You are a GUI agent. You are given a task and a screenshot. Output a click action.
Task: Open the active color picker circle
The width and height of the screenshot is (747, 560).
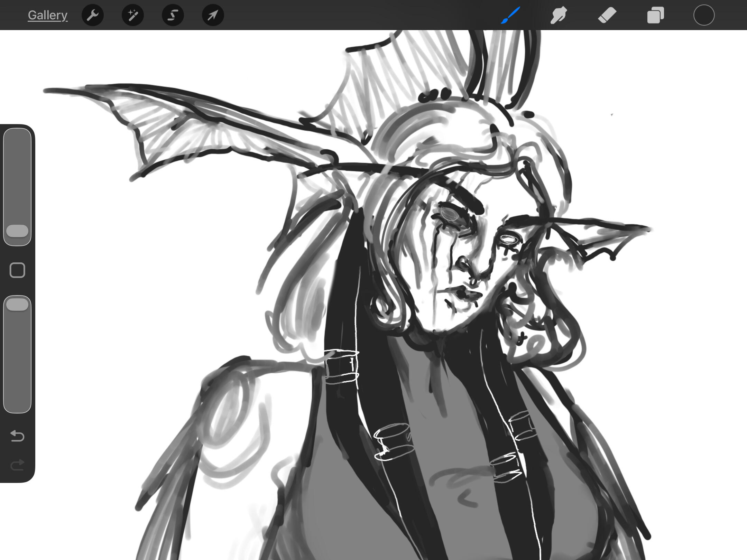click(704, 15)
